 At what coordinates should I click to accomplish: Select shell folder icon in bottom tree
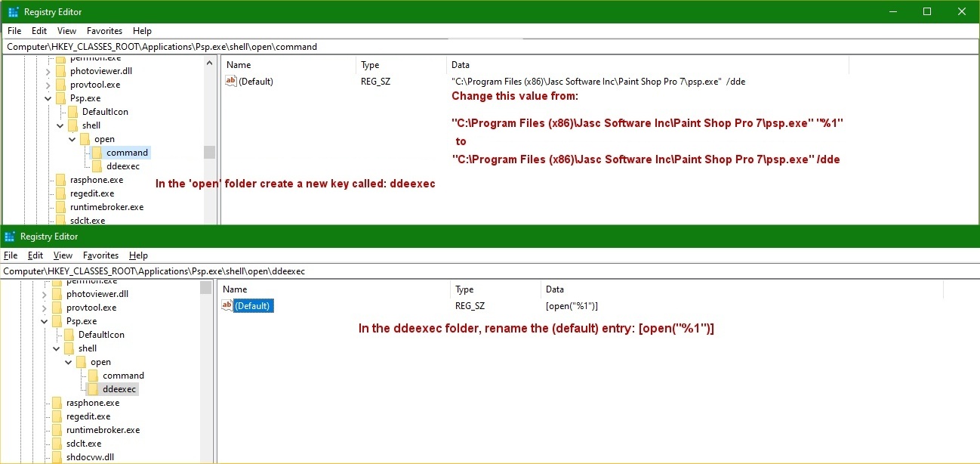[69, 348]
